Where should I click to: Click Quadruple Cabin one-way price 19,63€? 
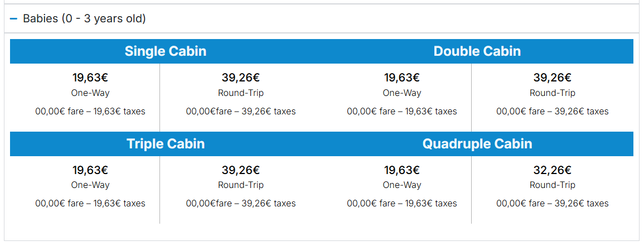tap(402, 170)
